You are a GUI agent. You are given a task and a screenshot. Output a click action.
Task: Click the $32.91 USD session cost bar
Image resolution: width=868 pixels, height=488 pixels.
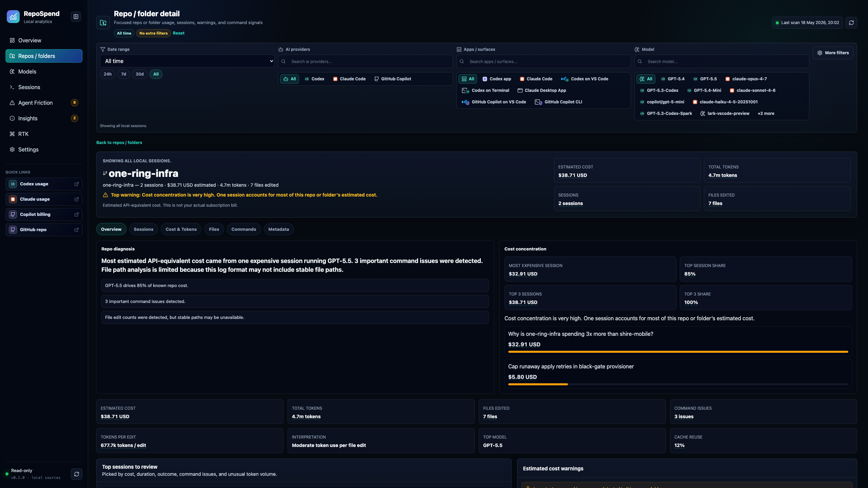coord(678,352)
